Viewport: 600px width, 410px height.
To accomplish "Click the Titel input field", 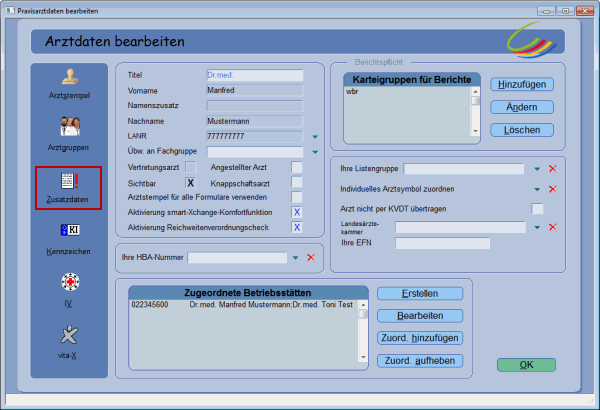I will click(255, 75).
